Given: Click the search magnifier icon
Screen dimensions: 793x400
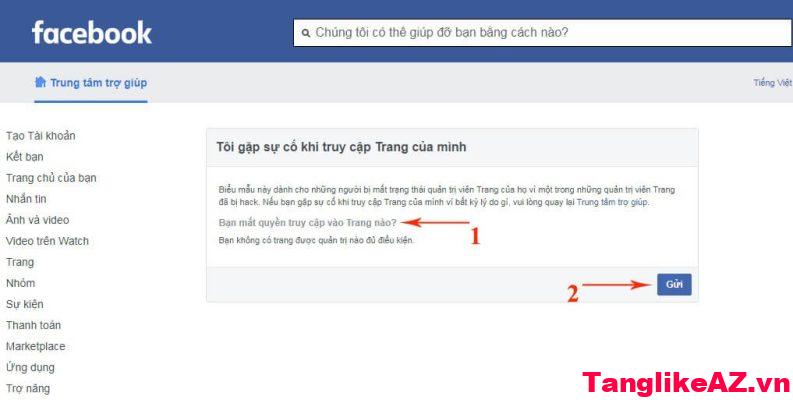Looking at the screenshot, I should tap(305, 33).
